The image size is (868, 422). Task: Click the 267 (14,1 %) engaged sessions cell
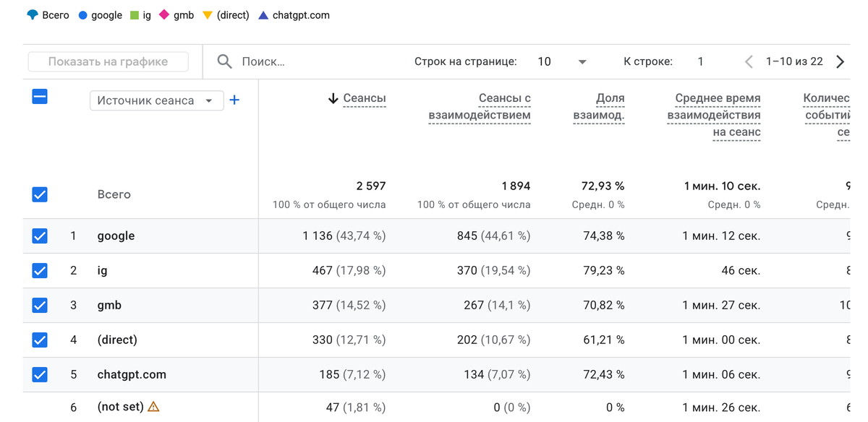pyautogui.click(x=497, y=305)
